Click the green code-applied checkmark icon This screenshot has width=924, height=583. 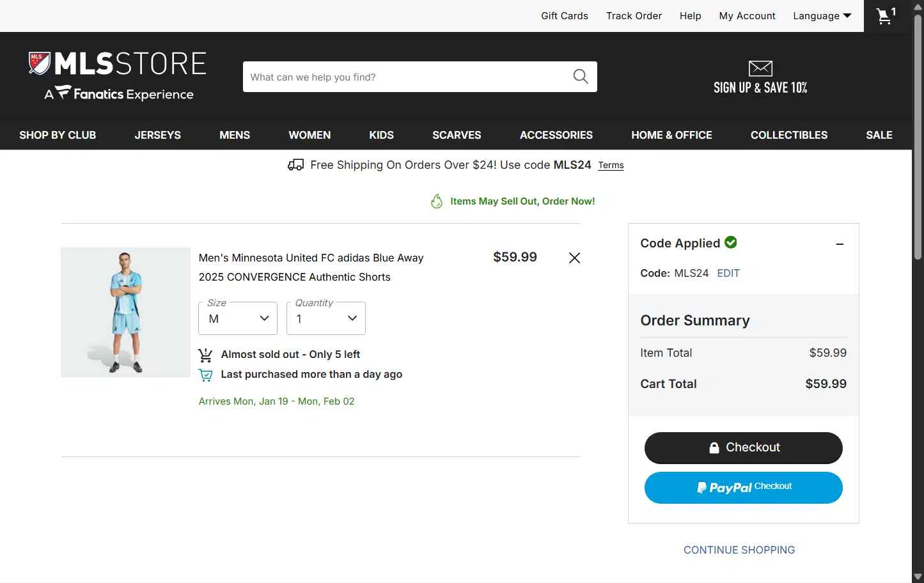coord(731,242)
